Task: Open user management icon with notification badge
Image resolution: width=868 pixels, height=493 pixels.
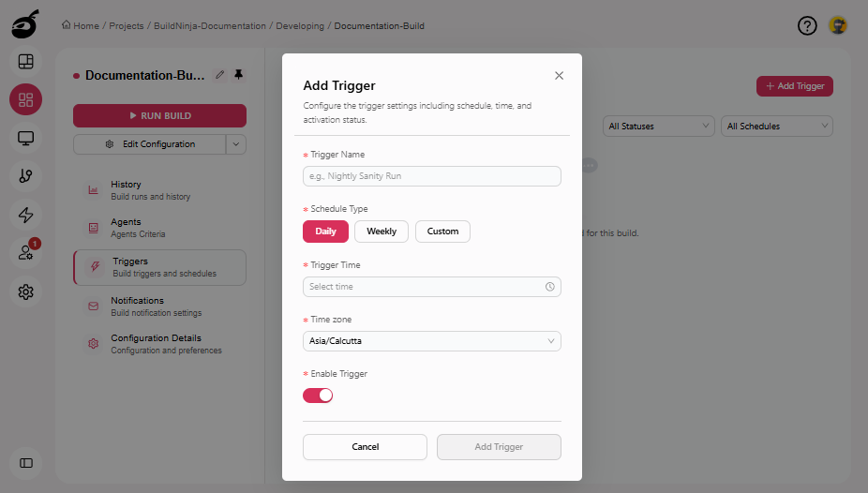Action: [26, 253]
